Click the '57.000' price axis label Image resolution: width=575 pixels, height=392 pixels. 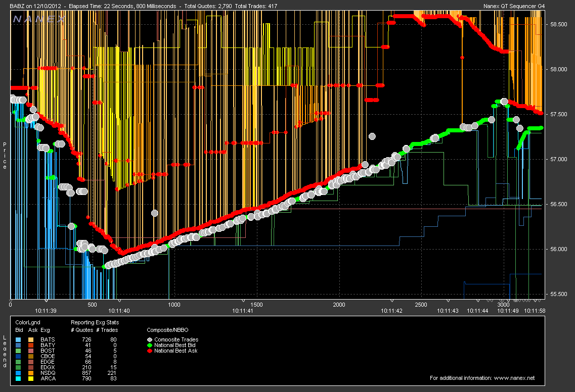pos(558,159)
